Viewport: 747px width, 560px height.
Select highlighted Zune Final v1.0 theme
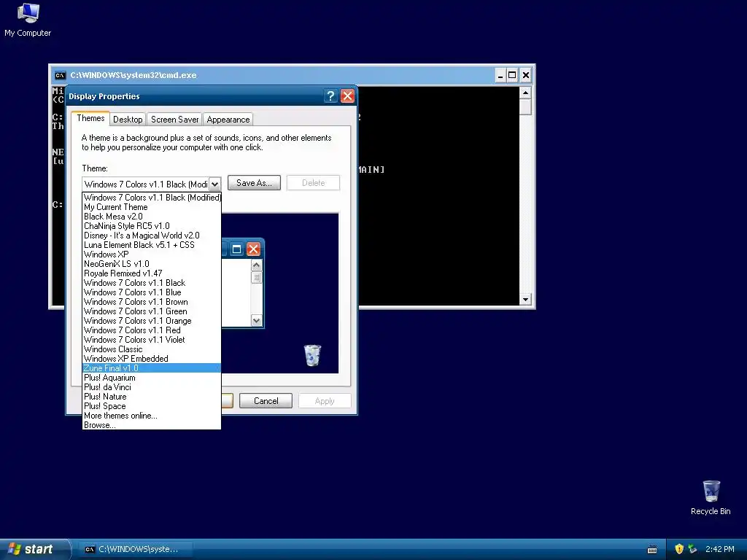[152, 368]
